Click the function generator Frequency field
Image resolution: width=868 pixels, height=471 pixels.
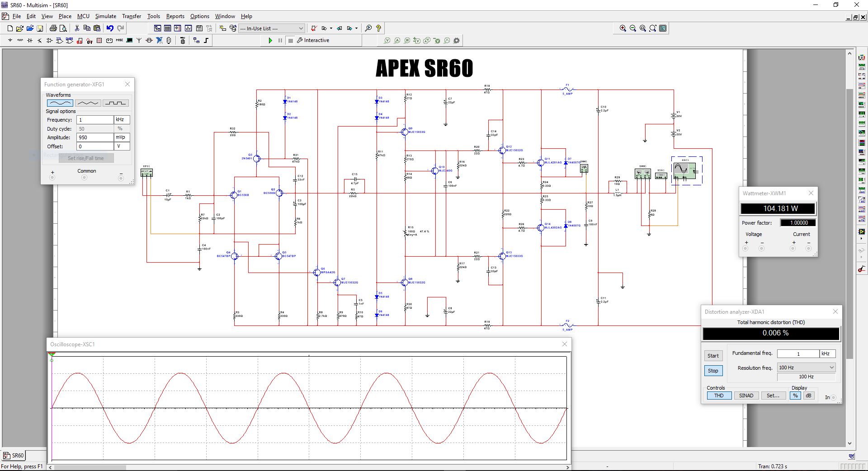coord(95,120)
